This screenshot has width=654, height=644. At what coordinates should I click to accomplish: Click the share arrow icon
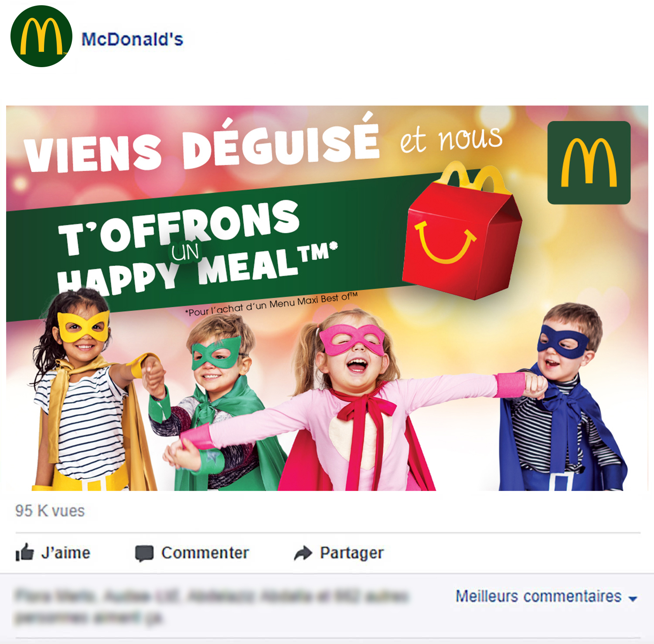coord(303,553)
